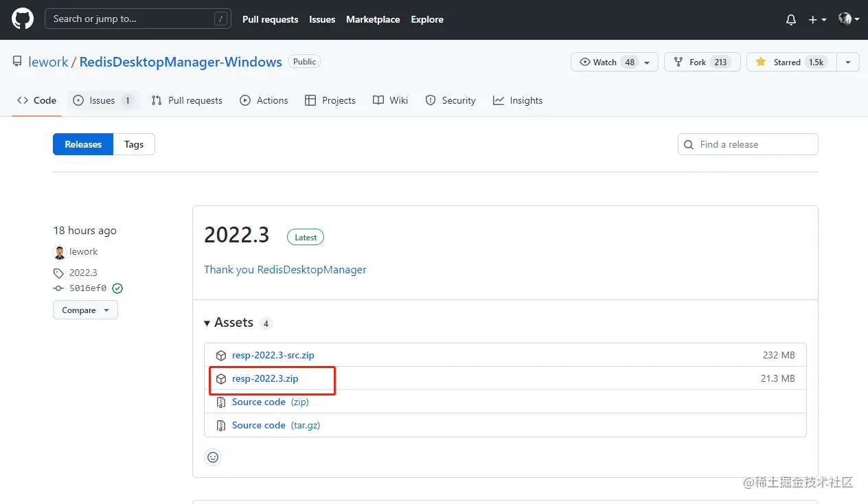Switch to the Actions tab
This screenshot has width=868, height=504.
click(x=264, y=100)
